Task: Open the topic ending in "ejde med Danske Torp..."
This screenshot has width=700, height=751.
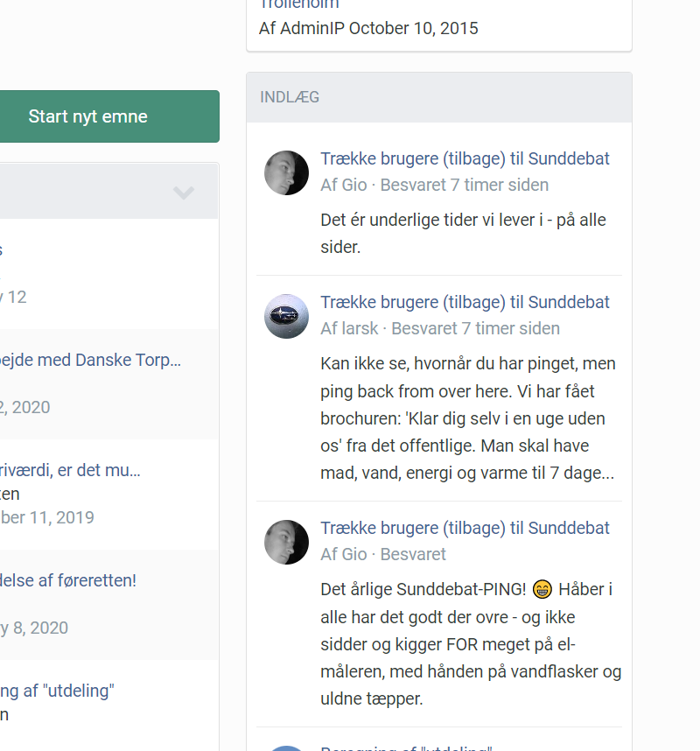Action: 90,360
